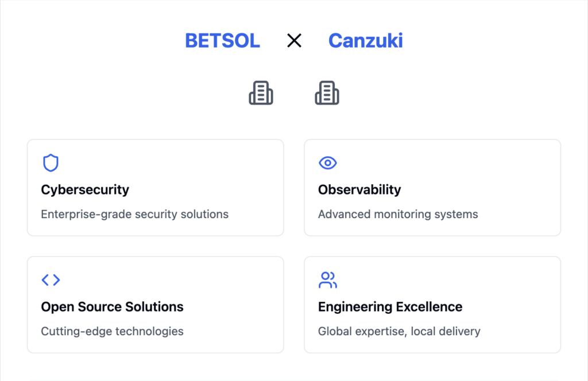Open the Cybersecurity feature card
The width and height of the screenshot is (588, 381).
click(155, 188)
